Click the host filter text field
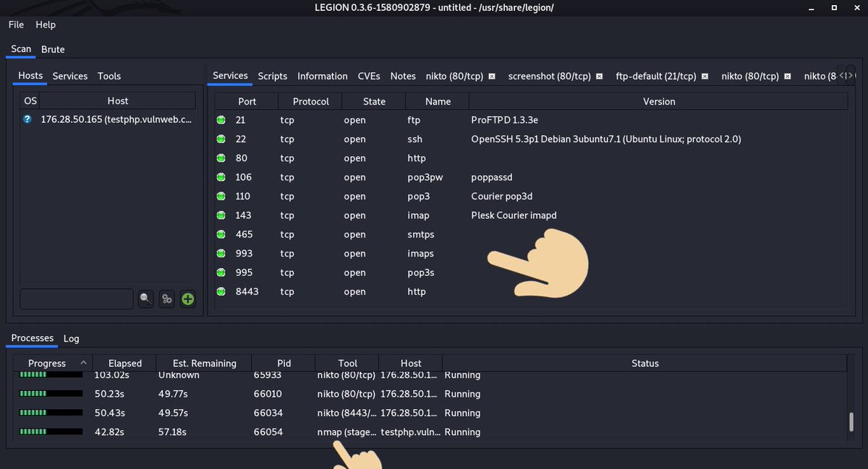This screenshot has width=868, height=469. point(77,298)
